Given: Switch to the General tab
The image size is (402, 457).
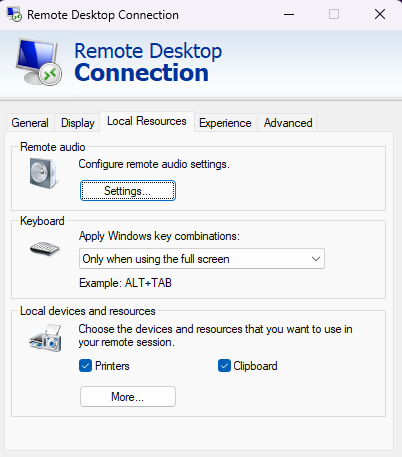Looking at the screenshot, I should [x=30, y=123].
